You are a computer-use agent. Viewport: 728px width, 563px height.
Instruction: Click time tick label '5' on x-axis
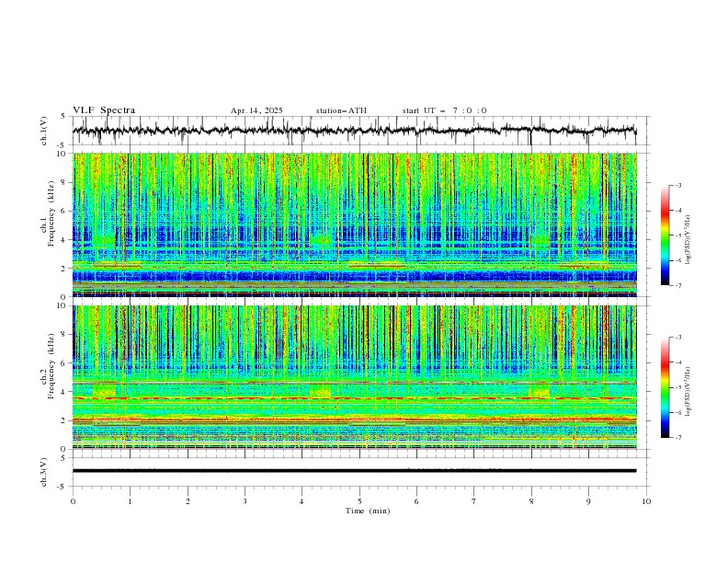359,501
